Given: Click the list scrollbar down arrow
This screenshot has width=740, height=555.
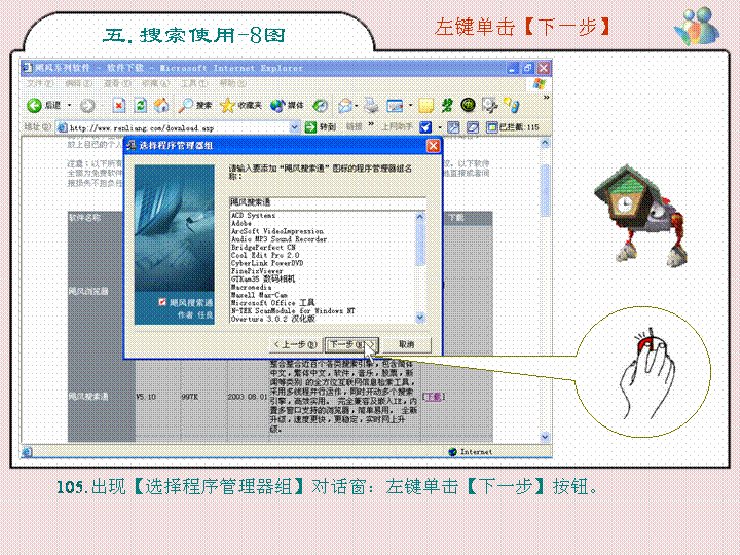Looking at the screenshot, I should pyautogui.click(x=421, y=317).
